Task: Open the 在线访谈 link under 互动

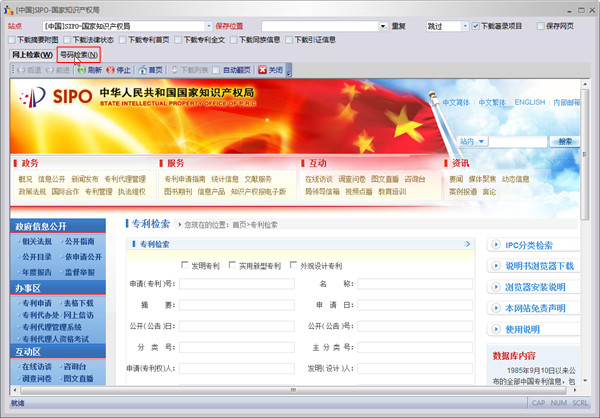Action: [319, 179]
